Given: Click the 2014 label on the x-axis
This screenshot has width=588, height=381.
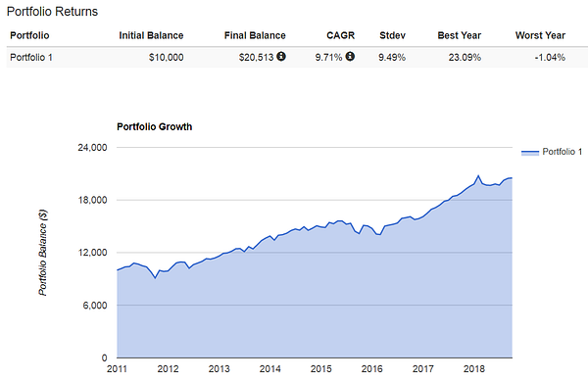Looking at the screenshot, I should 270,369.
